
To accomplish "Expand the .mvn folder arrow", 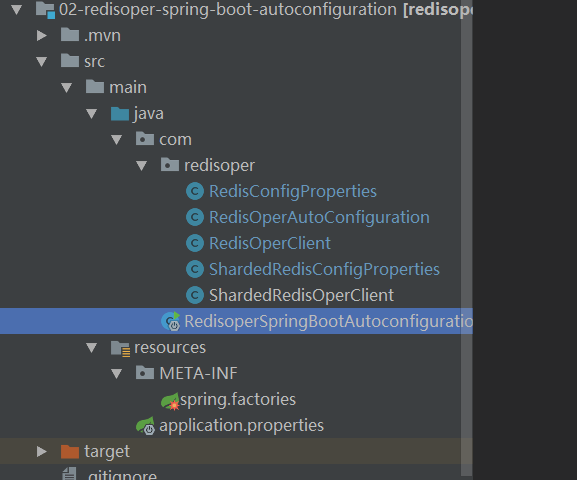I will click(42, 36).
